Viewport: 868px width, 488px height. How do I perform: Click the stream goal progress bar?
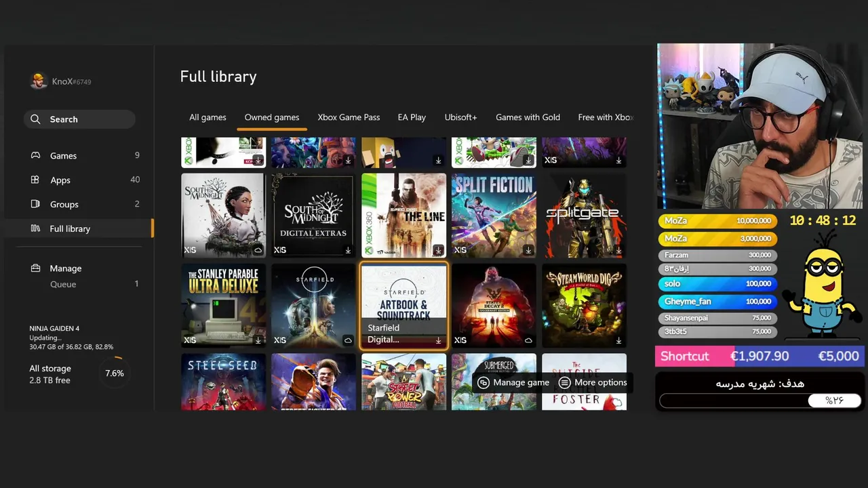[760, 401]
